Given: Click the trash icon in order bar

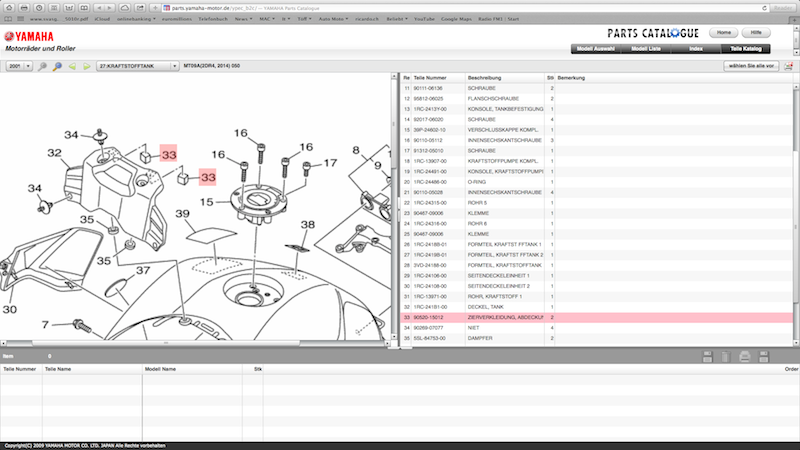Looking at the screenshot, I should [726, 356].
